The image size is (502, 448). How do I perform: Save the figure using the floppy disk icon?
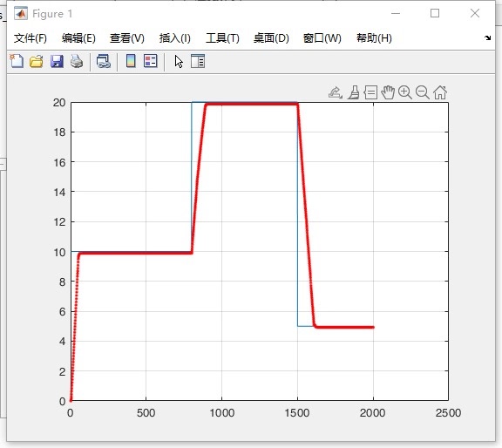pos(57,61)
